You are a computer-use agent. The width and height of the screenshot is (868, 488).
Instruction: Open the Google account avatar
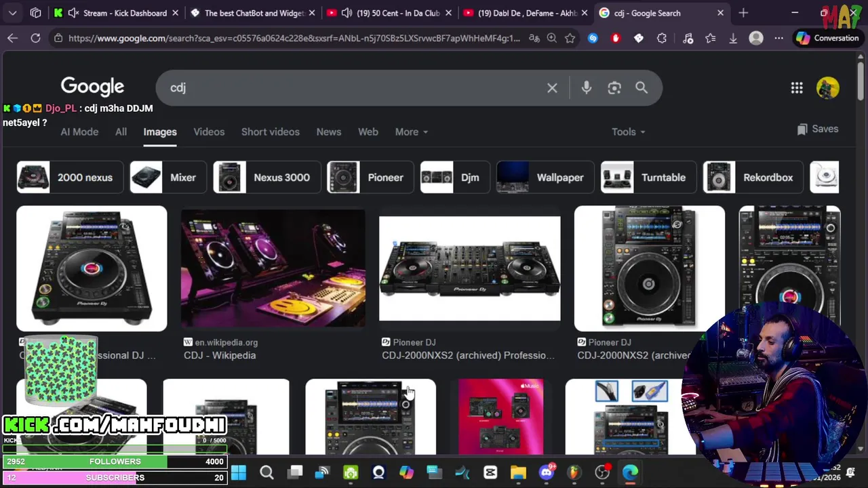827,88
